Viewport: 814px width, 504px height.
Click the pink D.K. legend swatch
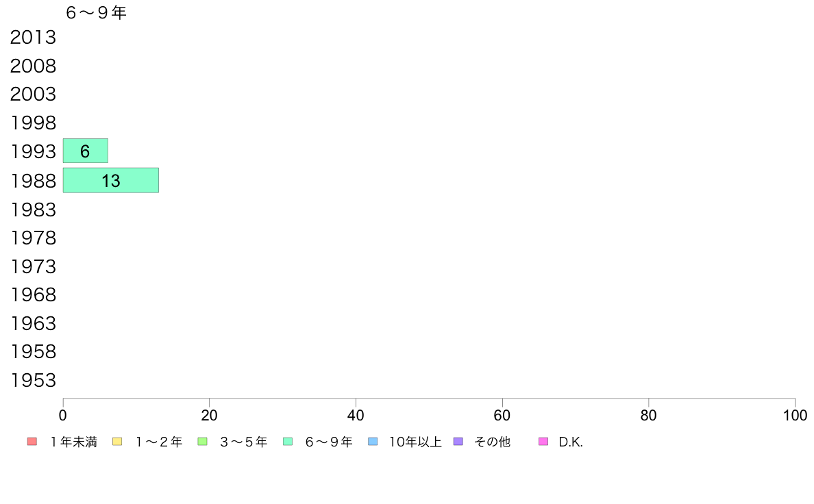coord(543,442)
